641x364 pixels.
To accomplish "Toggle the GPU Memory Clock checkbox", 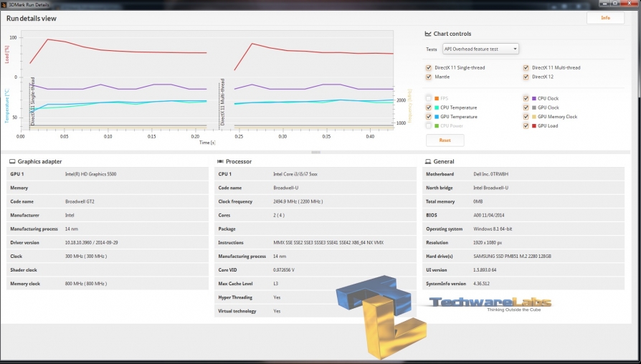I will point(526,117).
